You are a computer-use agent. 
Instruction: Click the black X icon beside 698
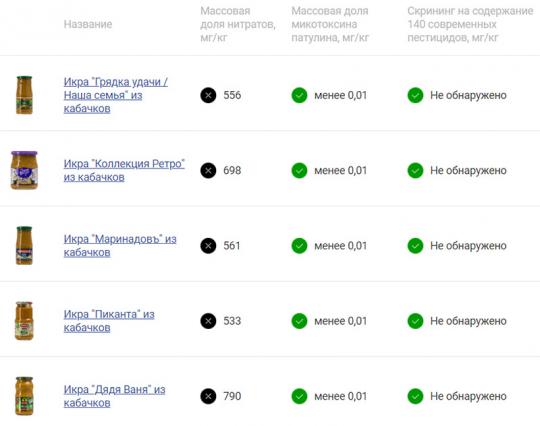pyautogui.click(x=208, y=170)
